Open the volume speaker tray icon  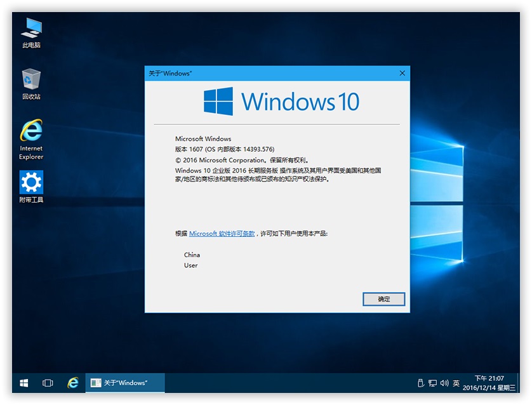[x=444, y=383]
